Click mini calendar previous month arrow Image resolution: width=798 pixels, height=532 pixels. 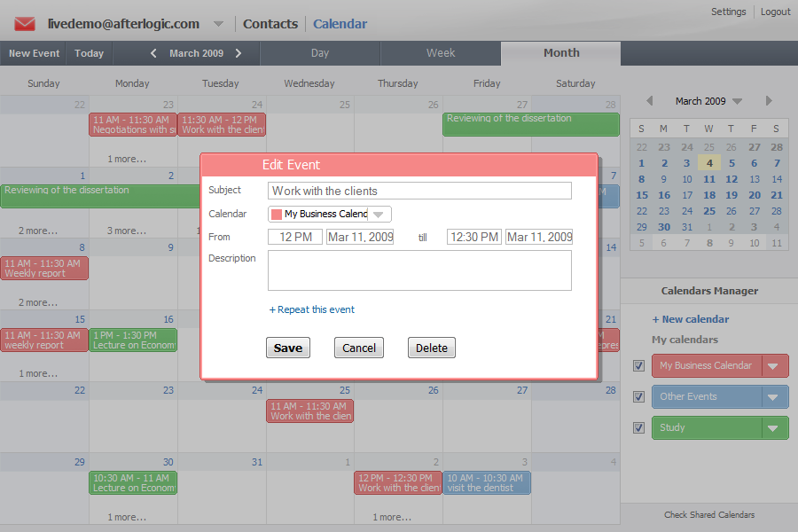[x=649, y=101]
